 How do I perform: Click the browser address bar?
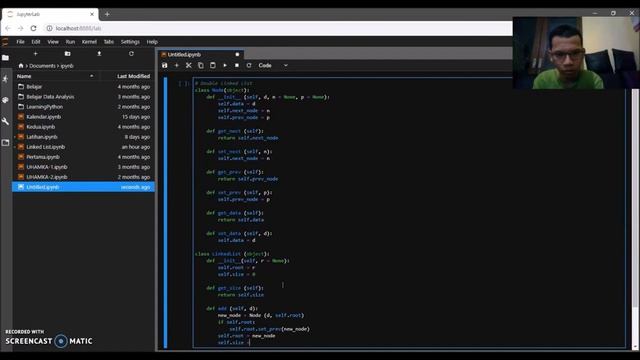(278, 28)
